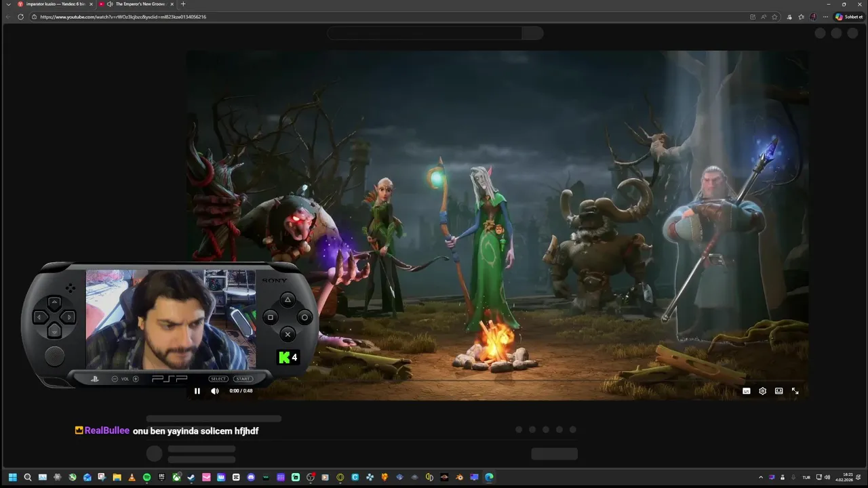This screenshot has height=488, width=868.
Task: Open the Windows Start menu
Action: coord(12,477)
